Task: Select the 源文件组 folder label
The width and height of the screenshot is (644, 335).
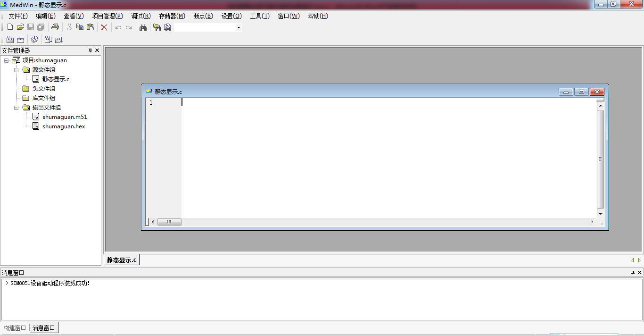Action: click(x=44, y=70)
